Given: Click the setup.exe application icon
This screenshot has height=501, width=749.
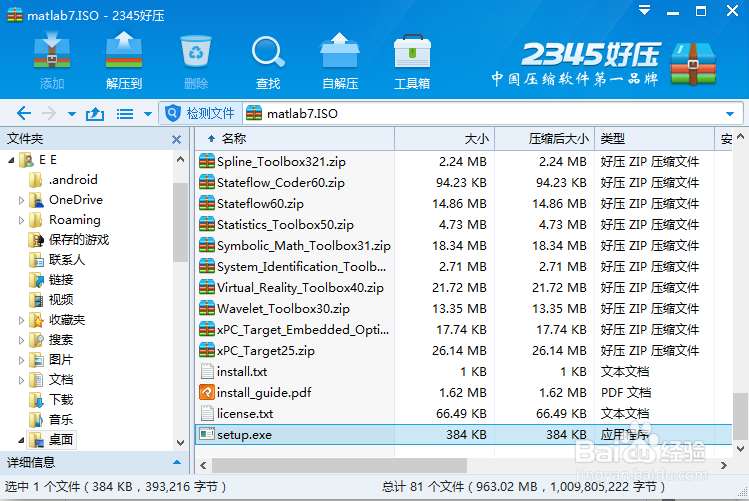Looking at the screenshot, I should pyautogui.click(x=207, y=435).
